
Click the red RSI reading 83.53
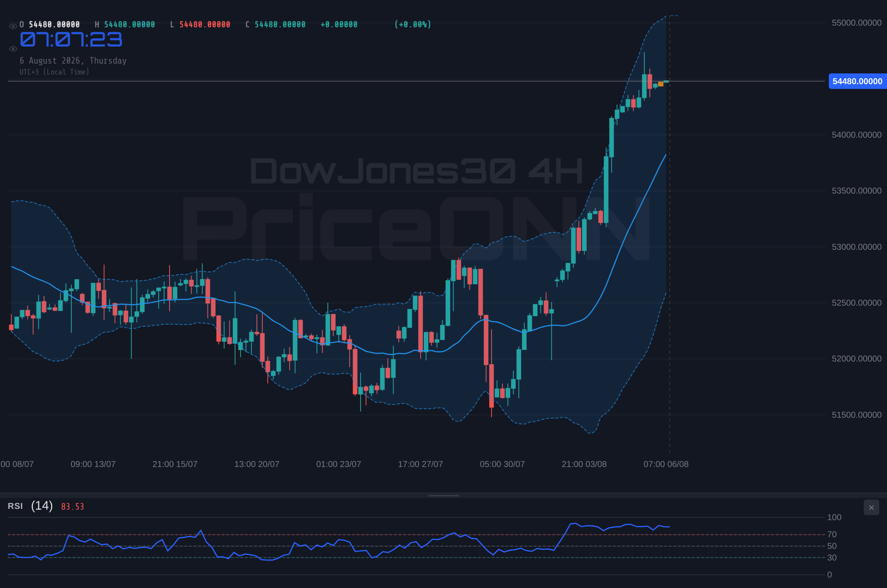(73, 507)
